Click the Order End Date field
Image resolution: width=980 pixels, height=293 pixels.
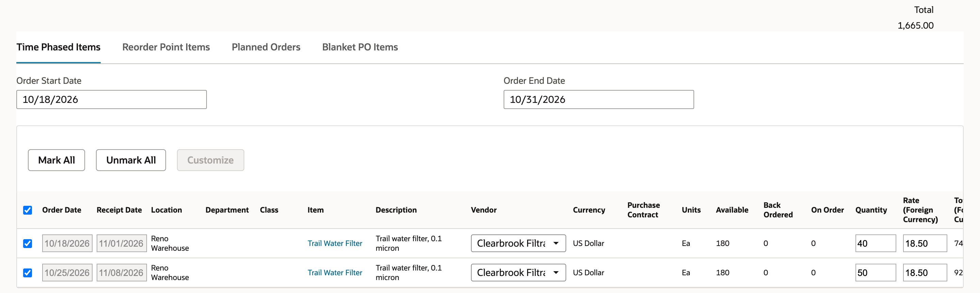599,99
